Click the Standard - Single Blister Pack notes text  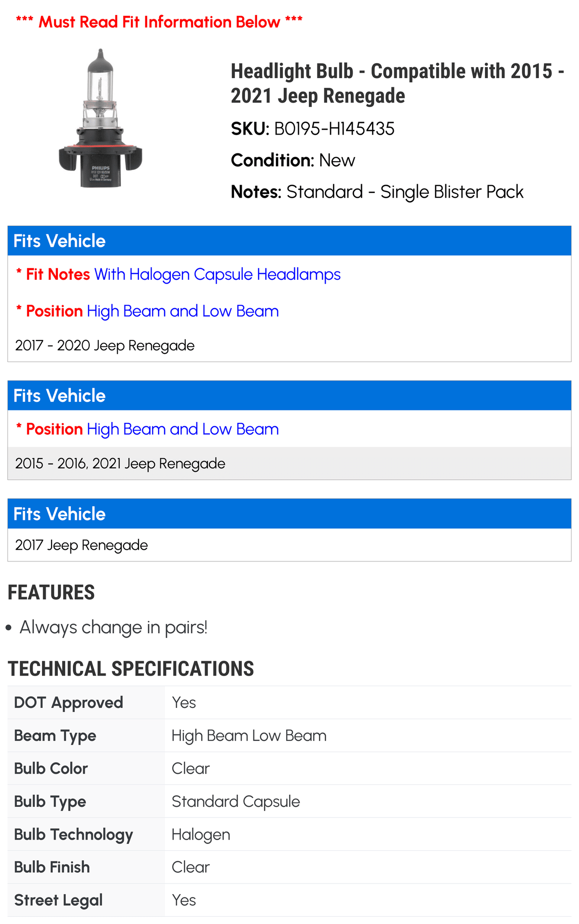click(405, 191)
